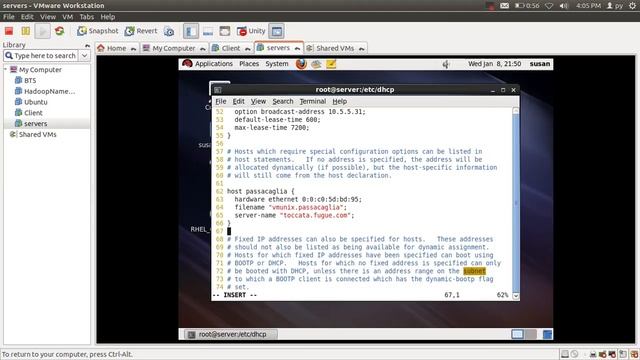Collapse the My Computer tree node
Screen dimensions: 640x360
[6, 69]
